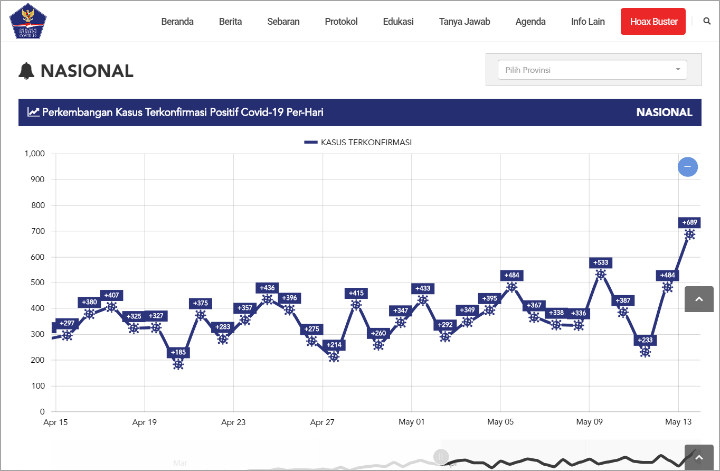Click the red Hoax Buster button
The image size is (720, 471).
click(653, 22)
